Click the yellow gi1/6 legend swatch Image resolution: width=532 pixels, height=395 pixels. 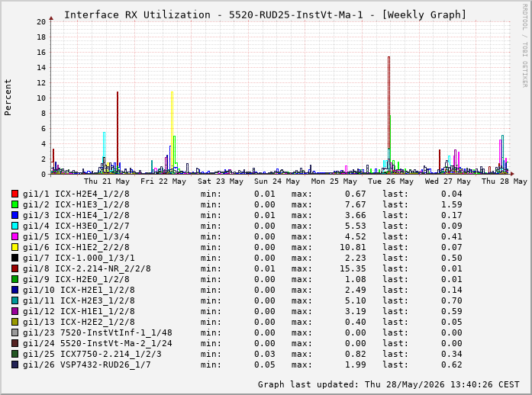(15, 247)
